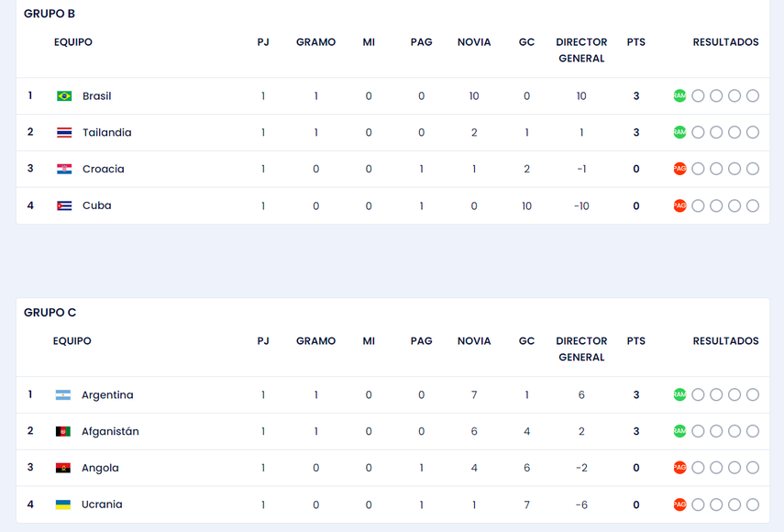Click the Cuba flag icon
The width and height of the screenshot is (784, 532).
64,206
